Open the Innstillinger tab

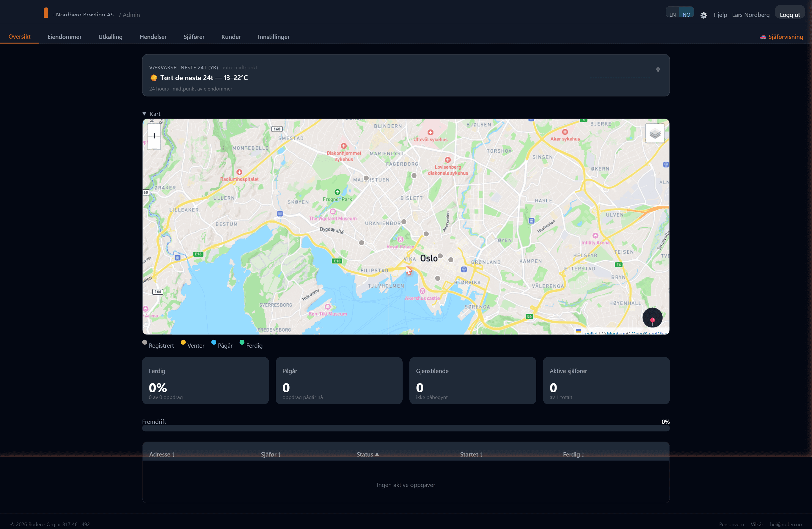pyautogui.click(x=273, y=37)
